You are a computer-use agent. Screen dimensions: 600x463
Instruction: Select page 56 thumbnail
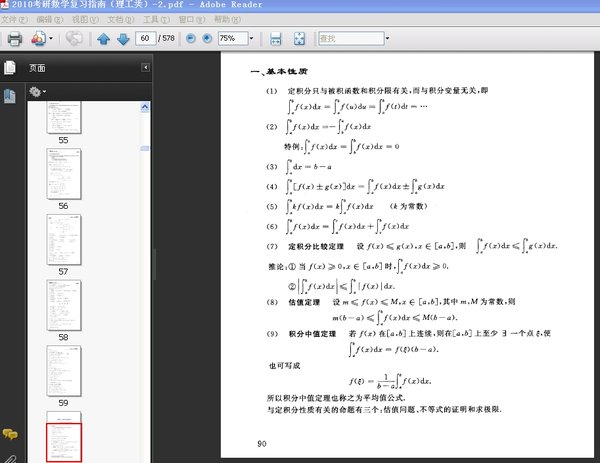64,174
